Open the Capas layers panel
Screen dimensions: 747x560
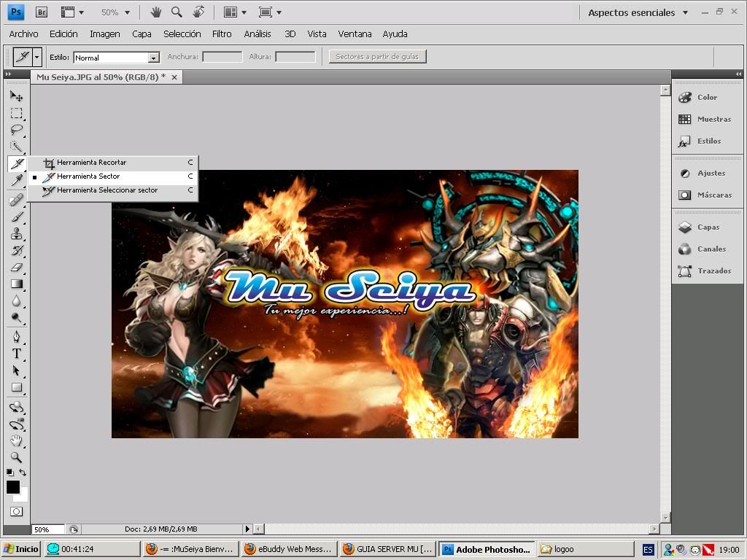(x=708, y=227)
